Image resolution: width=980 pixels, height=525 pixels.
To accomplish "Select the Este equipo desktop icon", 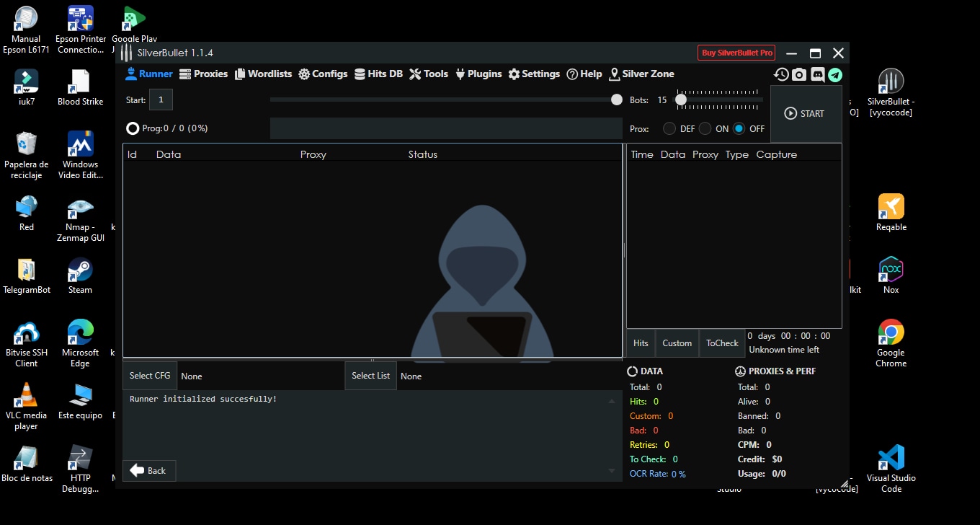I will [x=81, y=401].
